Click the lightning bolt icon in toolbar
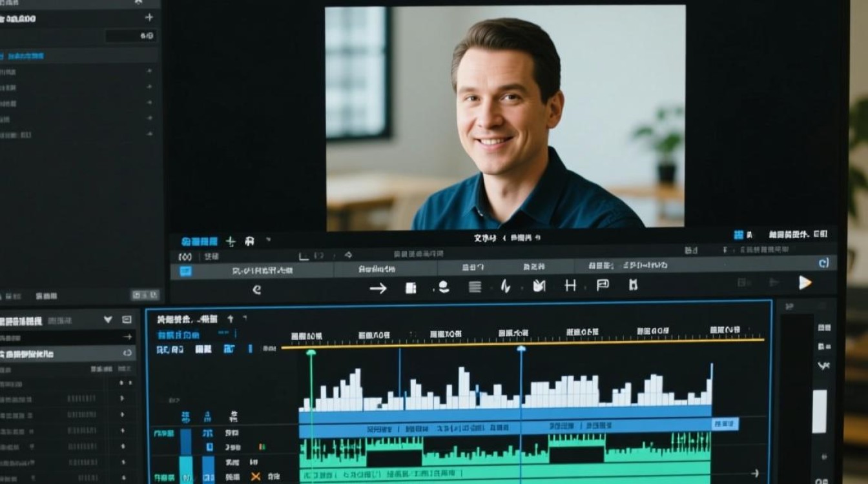 pyautogui.click(x=506, y=286)
